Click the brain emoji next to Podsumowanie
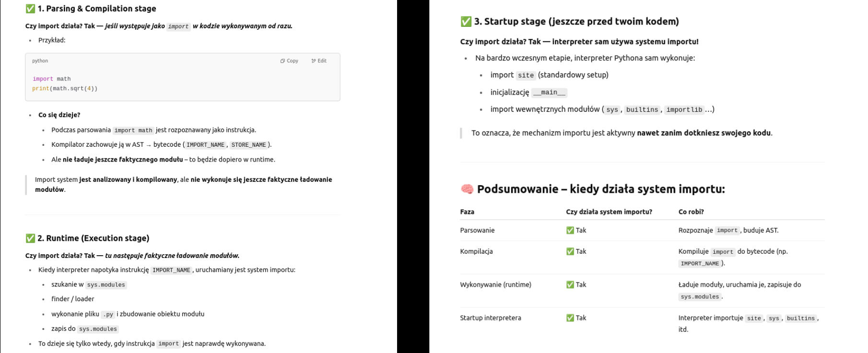This screenshot has height=353, width=868. 467,189
